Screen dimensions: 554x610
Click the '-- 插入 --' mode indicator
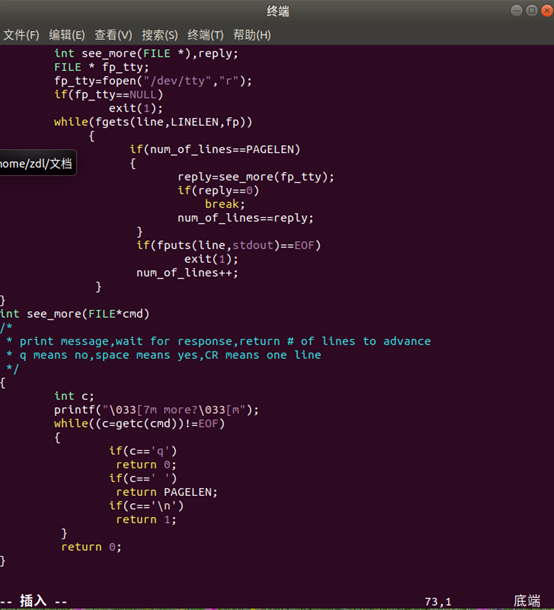click(34, 601)
